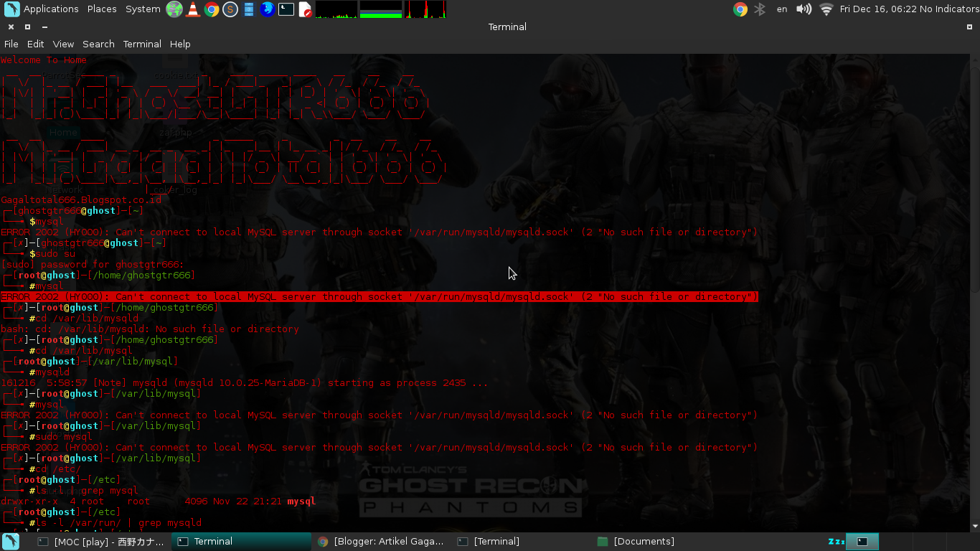The width and height of the screenshot is (980, 551).
Task: Open the volume control speaker icon
Action: [804, 9]
